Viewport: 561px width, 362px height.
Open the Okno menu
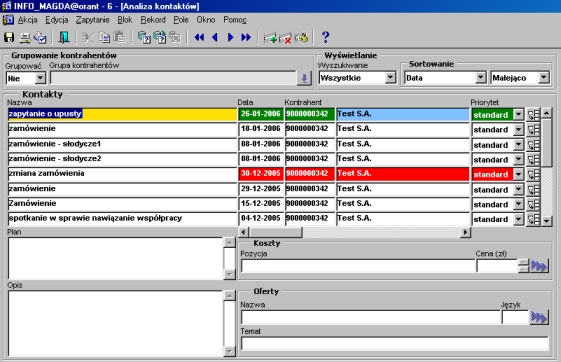[206, 20]
